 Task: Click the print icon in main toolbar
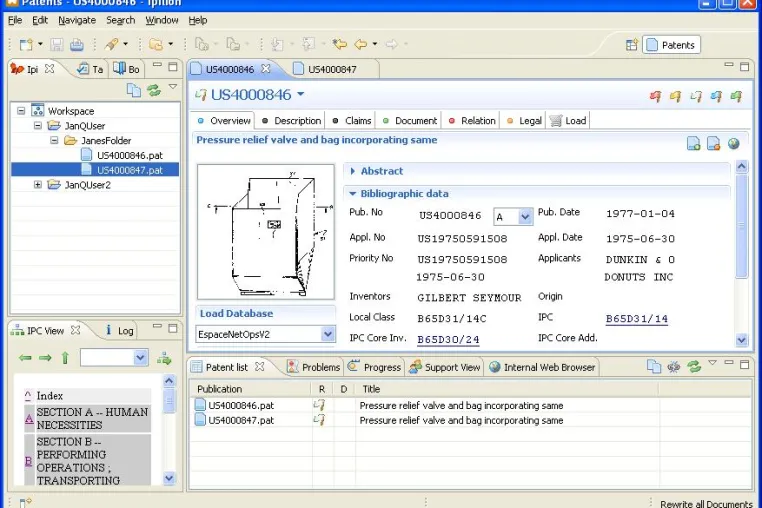pyautogui.click(x=76, y=45)
